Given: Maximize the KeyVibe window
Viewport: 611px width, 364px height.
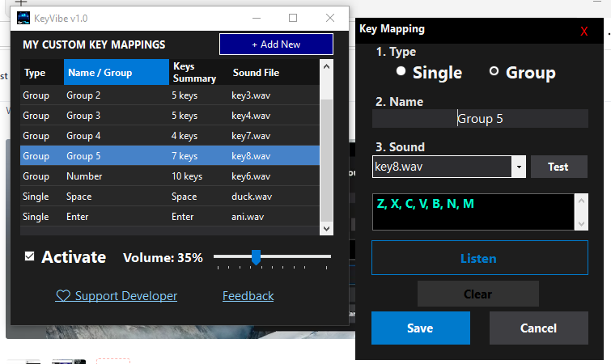Looking at the screenshot, I should click(x=293, y=18).
